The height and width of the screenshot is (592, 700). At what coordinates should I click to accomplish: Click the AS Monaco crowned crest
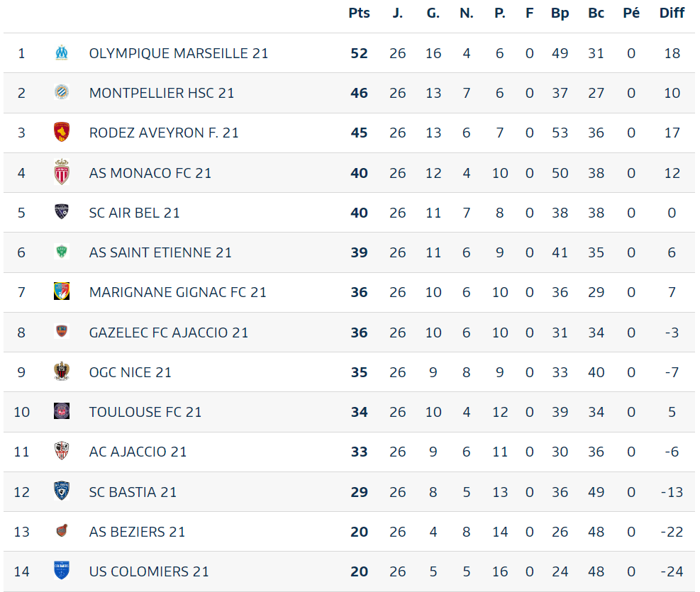coord(62,172)
